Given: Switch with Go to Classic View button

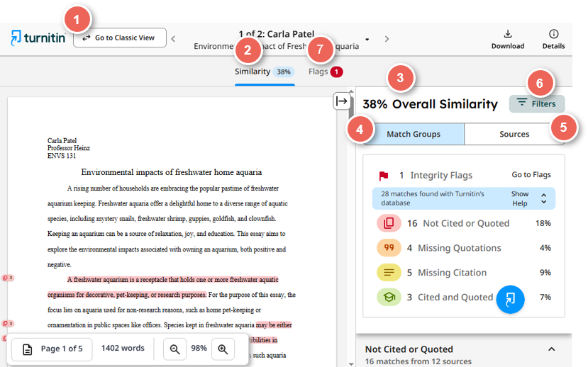Looking at the screenshot, I should (x=120, y=38).
